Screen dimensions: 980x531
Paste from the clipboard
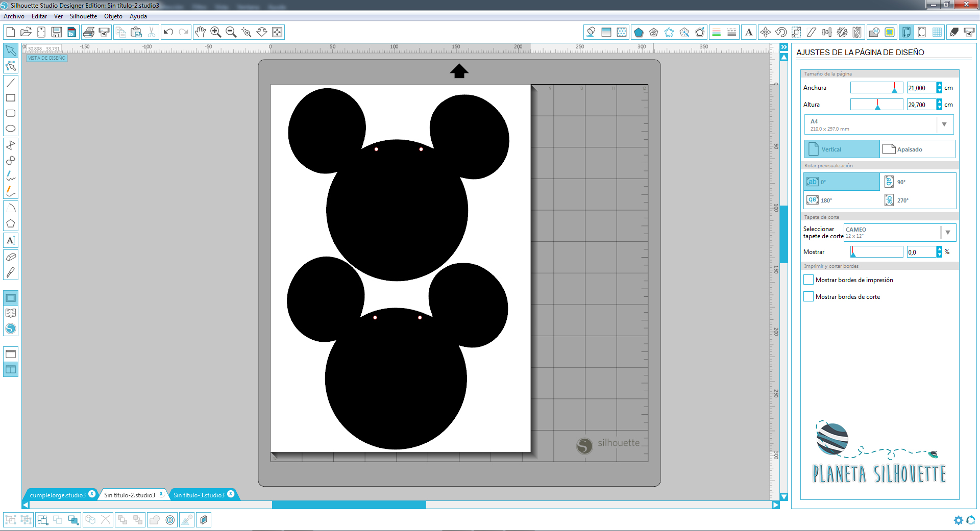pos(136,32)
